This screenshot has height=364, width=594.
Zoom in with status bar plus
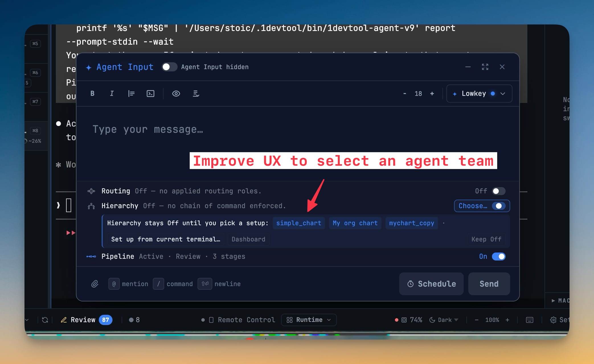(507, 320)
